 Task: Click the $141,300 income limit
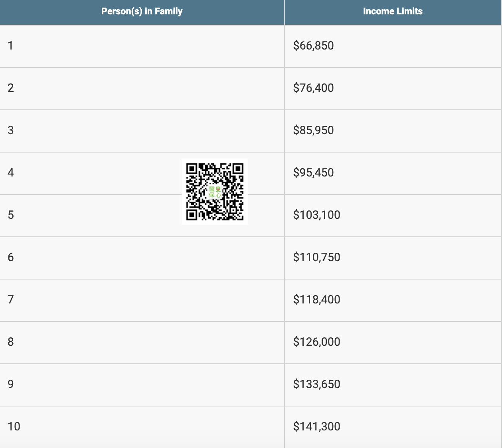(x=316, y=427)
